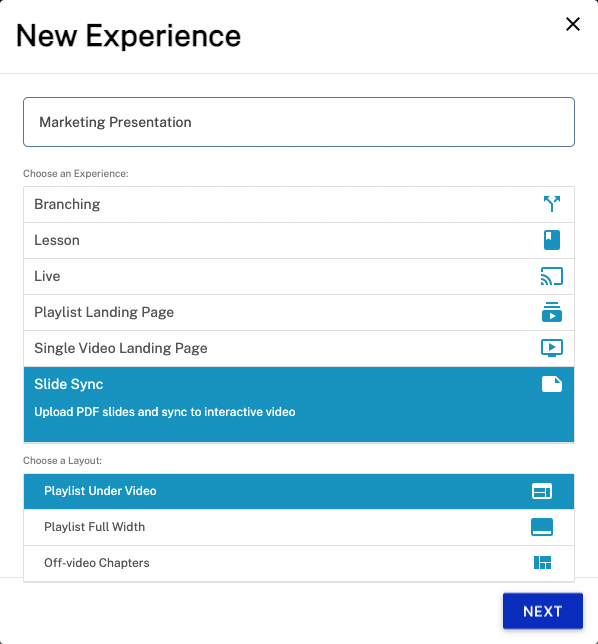Click the Lesson book icon
The image size is (598, 644).
coord(552,240)
